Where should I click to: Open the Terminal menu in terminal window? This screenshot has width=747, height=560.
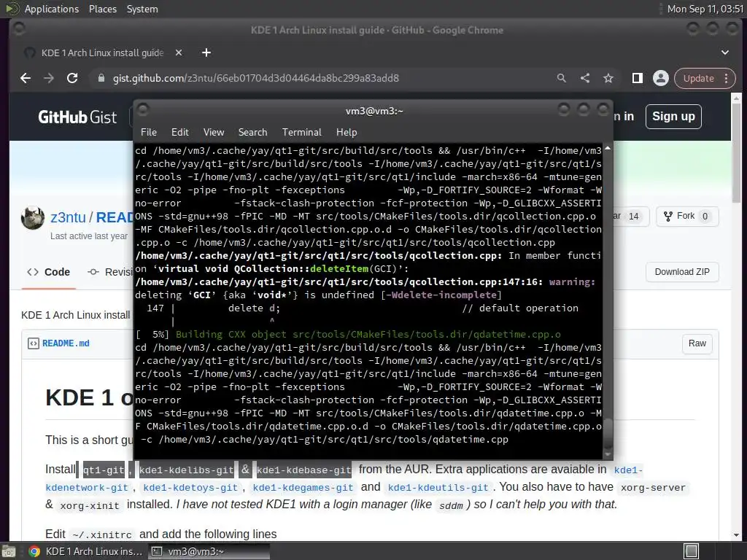301,133
